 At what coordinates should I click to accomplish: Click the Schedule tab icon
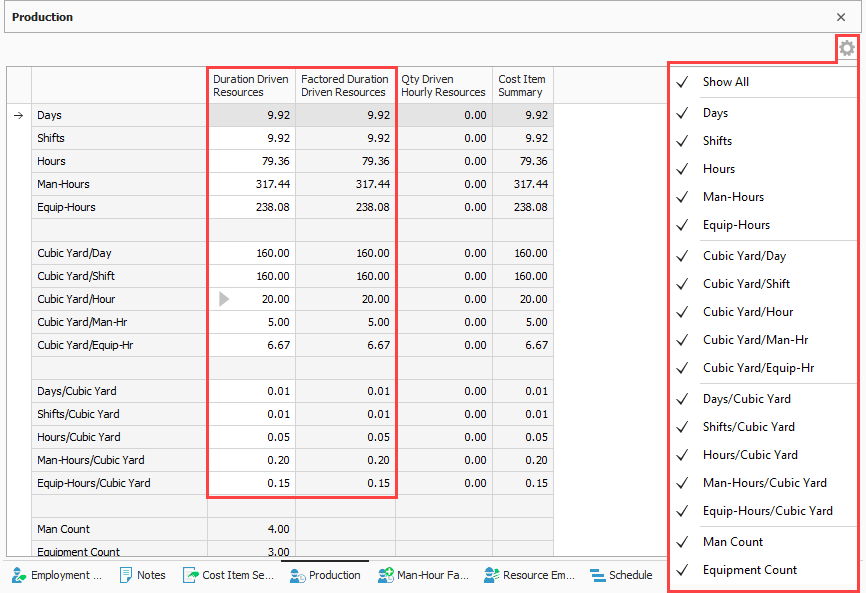pos(597,575)
